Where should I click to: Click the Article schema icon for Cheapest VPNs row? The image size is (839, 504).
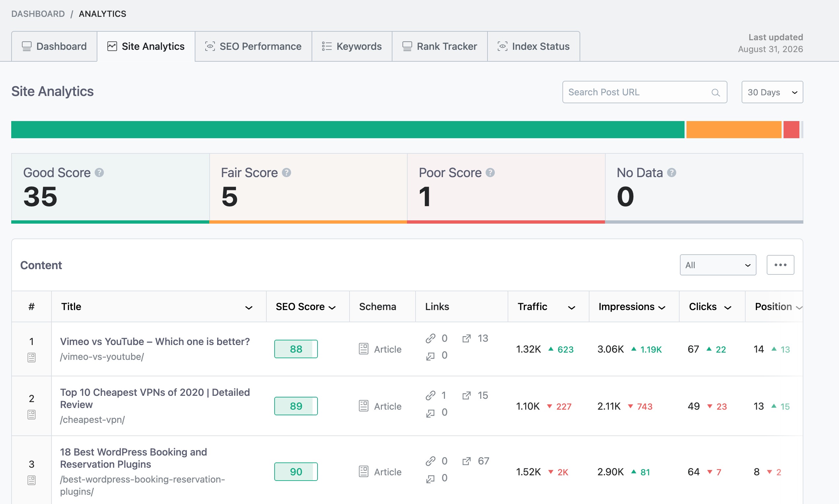click(364, 406)
